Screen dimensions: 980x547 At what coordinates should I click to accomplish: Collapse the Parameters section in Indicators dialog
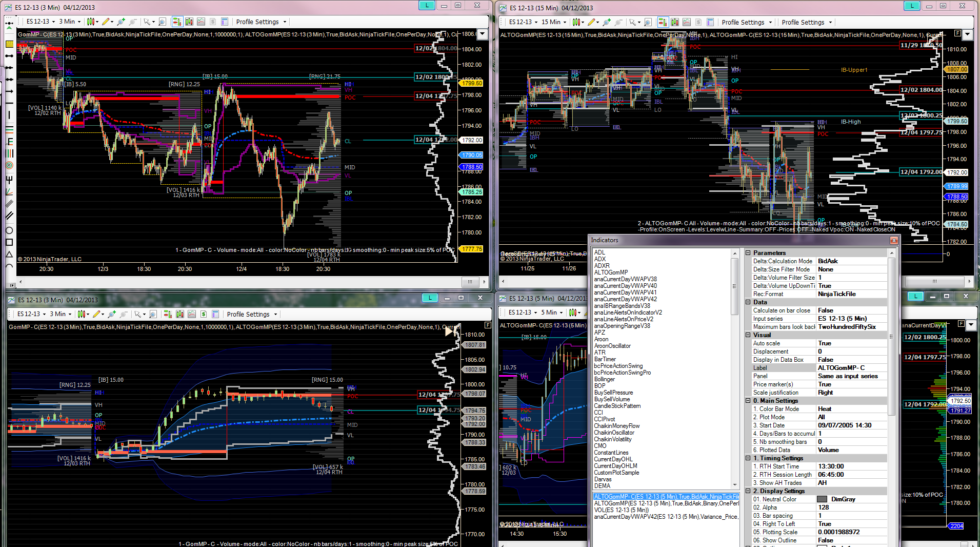pyautogui.click(x=748, y=253)
